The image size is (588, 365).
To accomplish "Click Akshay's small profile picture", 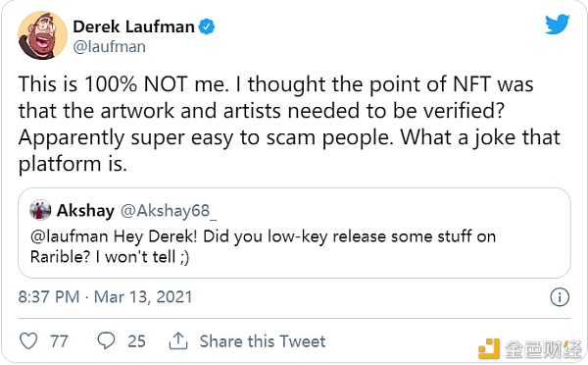I will [40, 210].
